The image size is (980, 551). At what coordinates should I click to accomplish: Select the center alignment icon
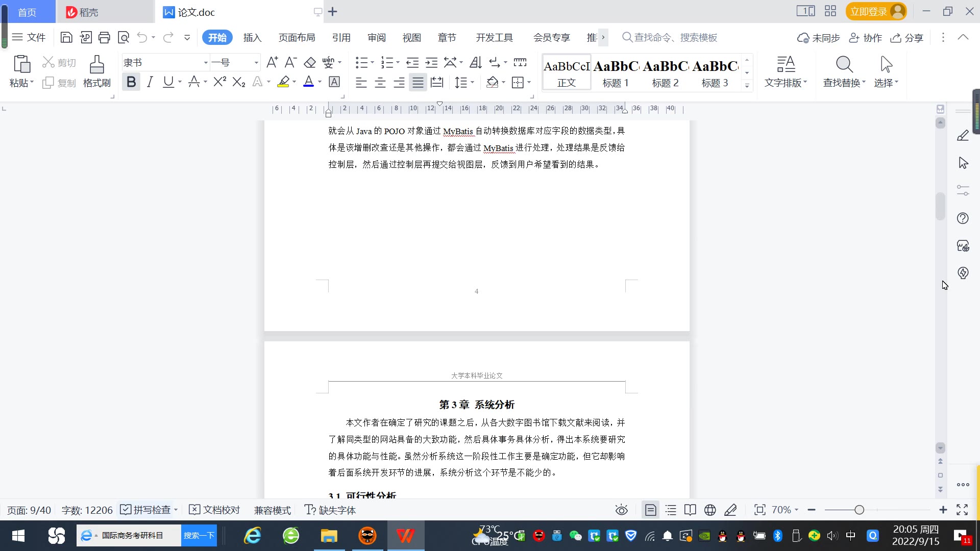[380, 83]
